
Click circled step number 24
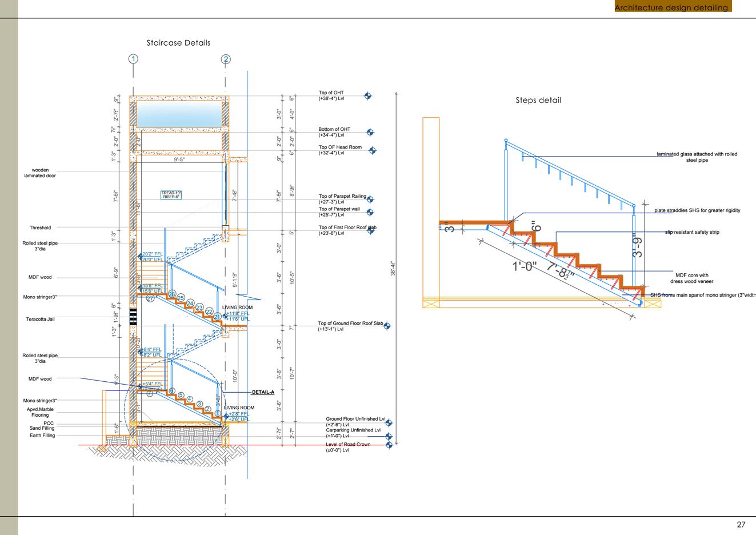tap(190, 304)
